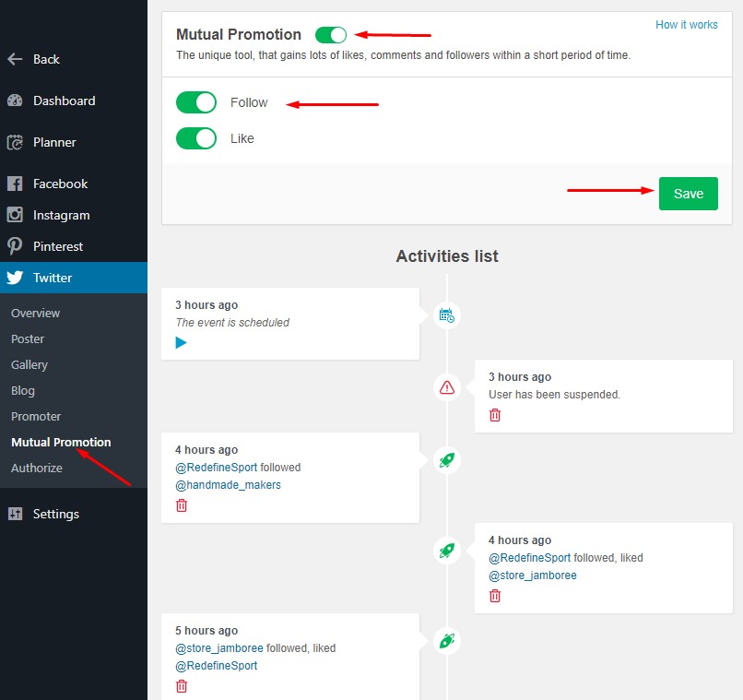
Task: Delete the 'User has been suspended' activity
Action: [x=495, y=415]
